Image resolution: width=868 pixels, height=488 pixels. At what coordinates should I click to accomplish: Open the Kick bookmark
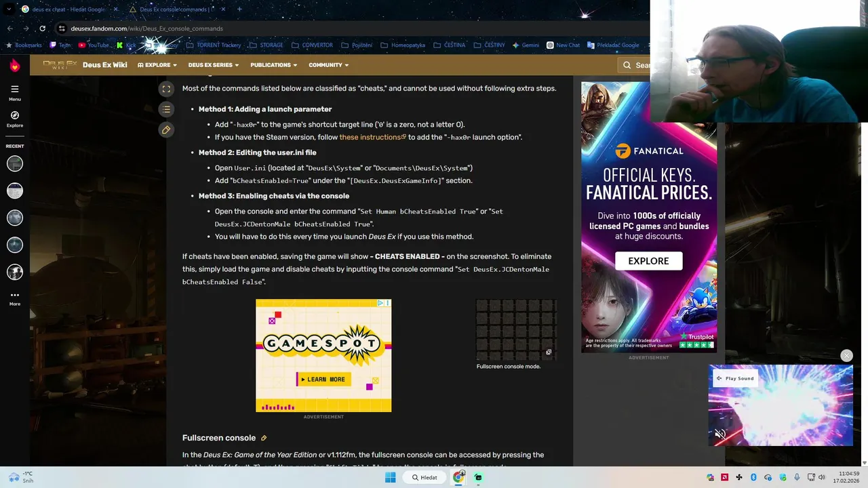126,45
